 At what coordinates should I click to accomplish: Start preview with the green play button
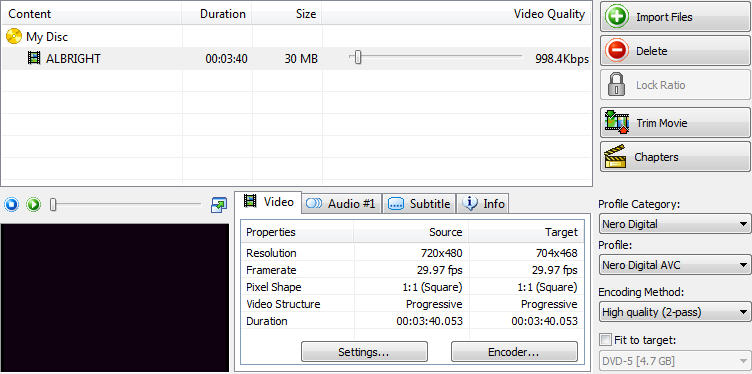34,205
